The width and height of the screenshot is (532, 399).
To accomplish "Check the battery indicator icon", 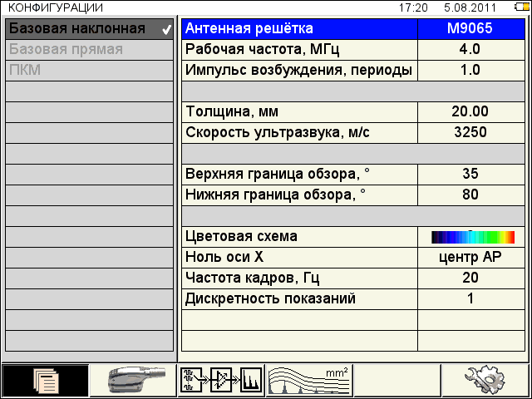I will pyautogui.click(x=522, y=7).
